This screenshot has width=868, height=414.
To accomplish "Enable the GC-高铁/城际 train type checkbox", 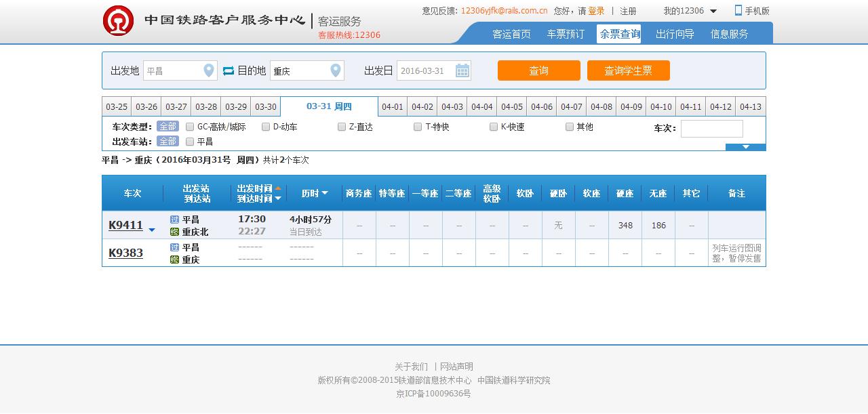I will tap(190, 127).
